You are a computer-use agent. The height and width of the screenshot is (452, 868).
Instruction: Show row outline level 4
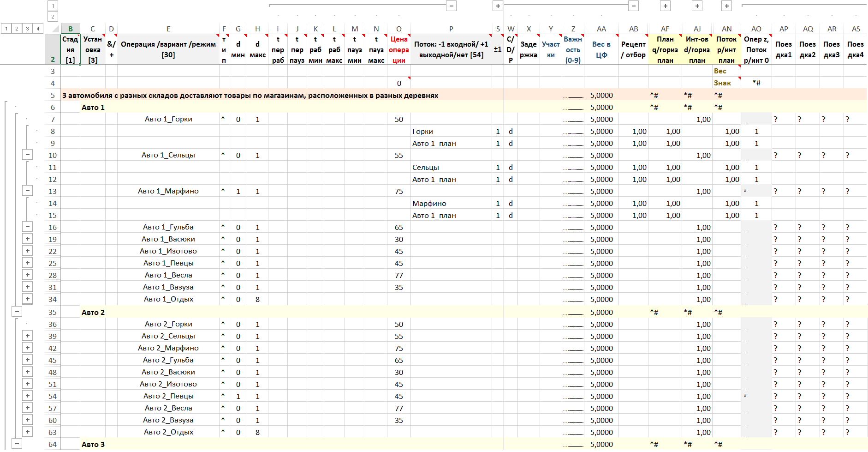(x=38, y=29)
